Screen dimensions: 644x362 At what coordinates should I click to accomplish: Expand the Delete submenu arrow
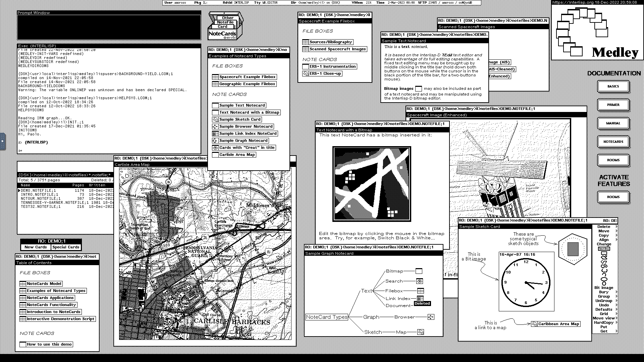pos(616,227)
